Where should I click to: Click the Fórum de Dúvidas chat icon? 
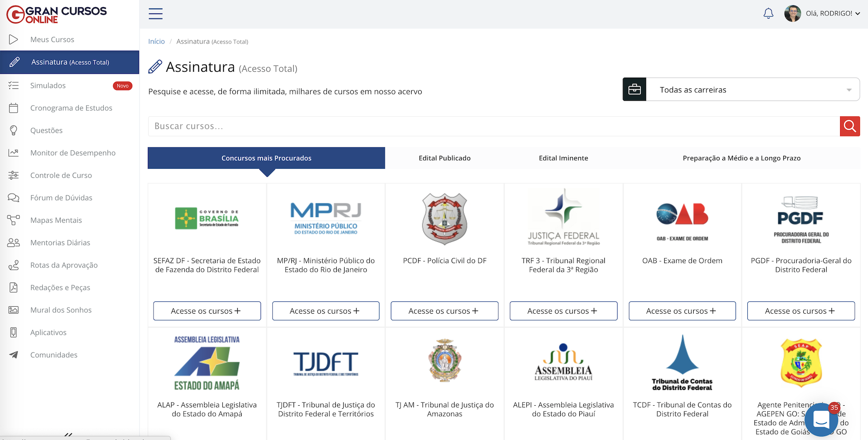pyautogui.click(x=14, y=198)
